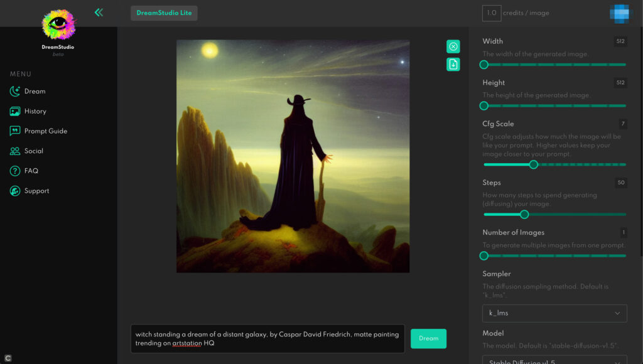Image resolution: width=643 pixels, height=364 pixels.
Task: Download the generated witch image
Action: click(x=453, y=64)
